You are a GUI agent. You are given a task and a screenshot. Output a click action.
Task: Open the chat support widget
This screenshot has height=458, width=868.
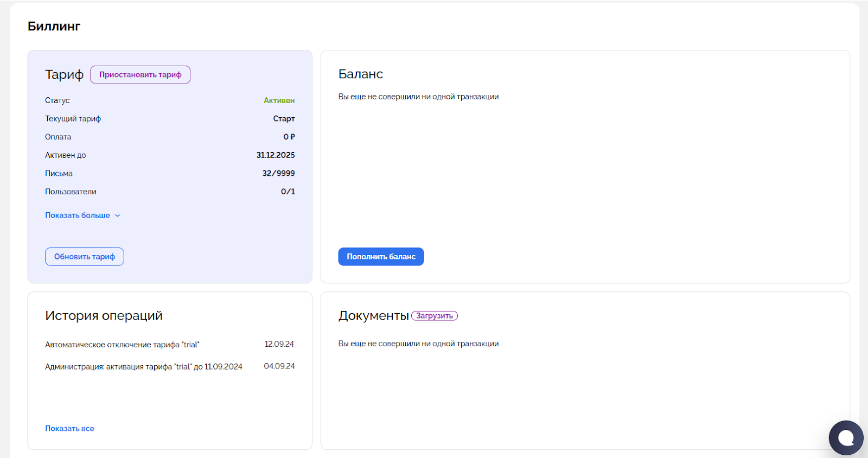(845, 437)
